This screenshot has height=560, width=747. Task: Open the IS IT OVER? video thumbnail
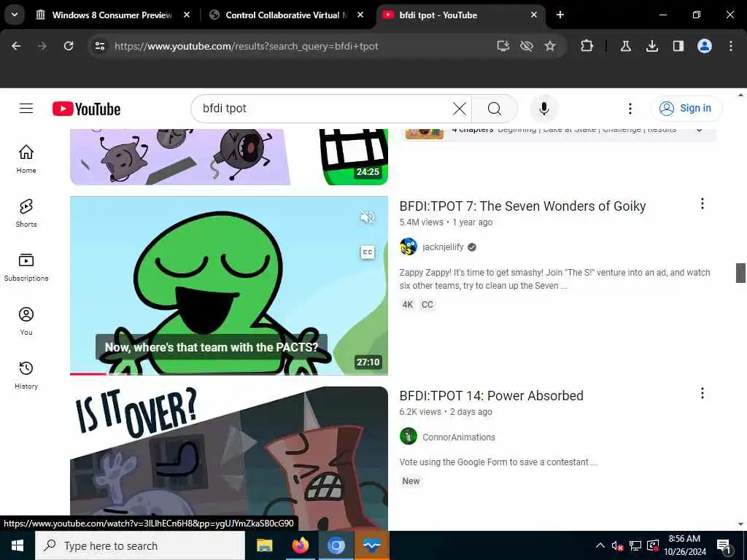[x=228, y=458]
